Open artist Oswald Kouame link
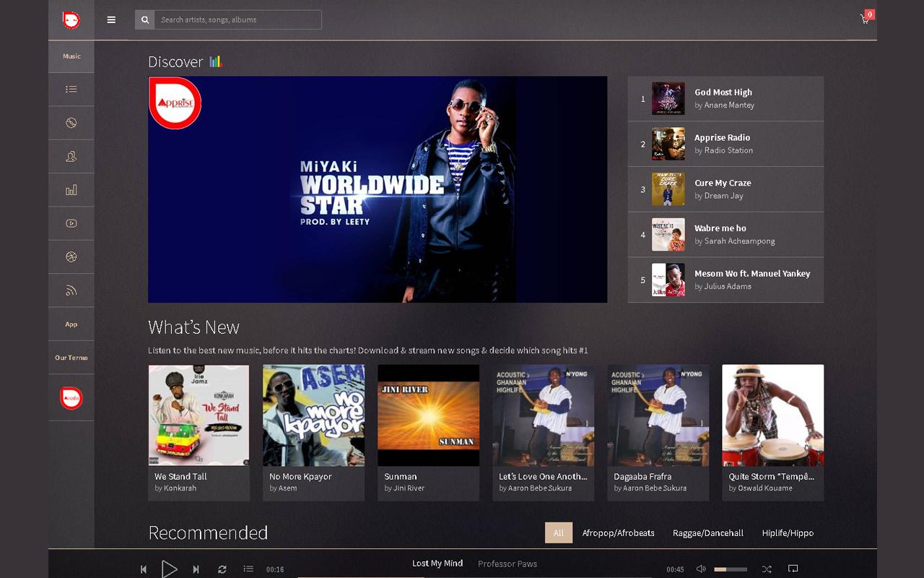Image resolution: width=924 pixels, height=578 pixels. 765,488
